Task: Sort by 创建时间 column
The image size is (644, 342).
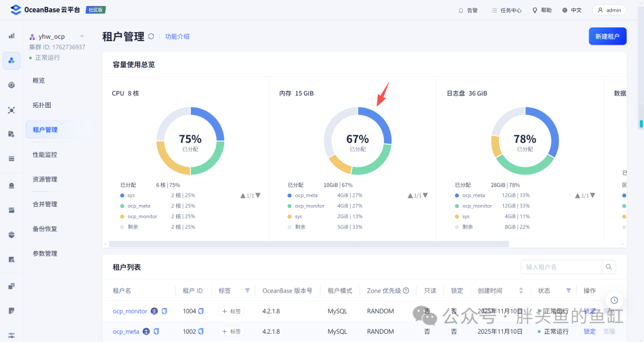Action: point(521,291)
